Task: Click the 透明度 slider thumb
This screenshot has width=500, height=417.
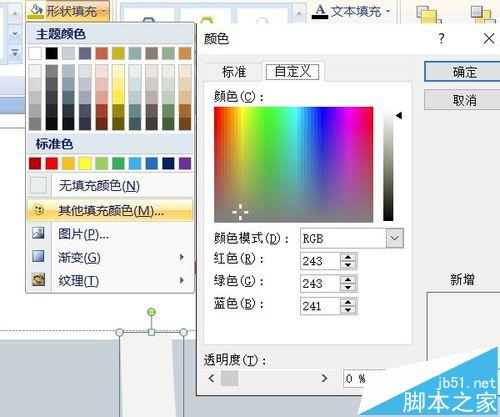Action: (x=230, y=378)
